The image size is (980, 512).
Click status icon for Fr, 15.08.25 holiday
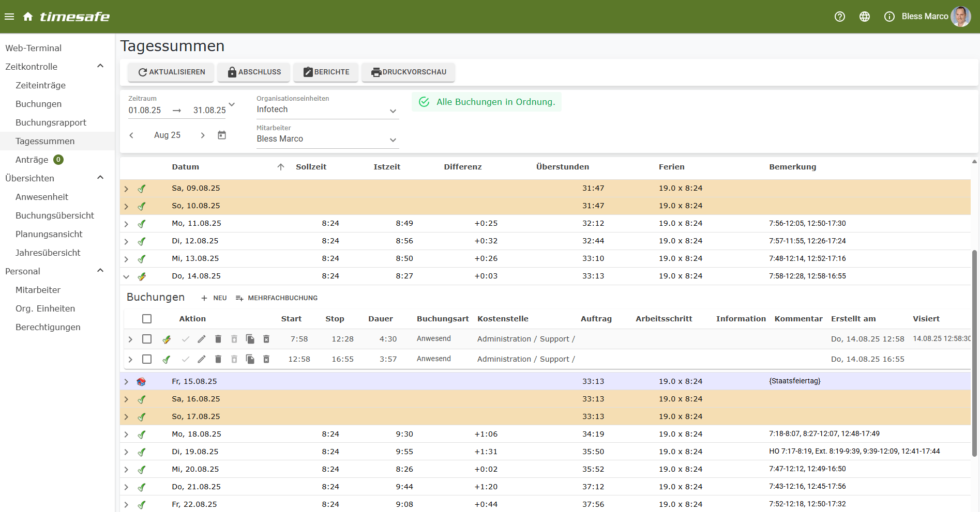141,382
